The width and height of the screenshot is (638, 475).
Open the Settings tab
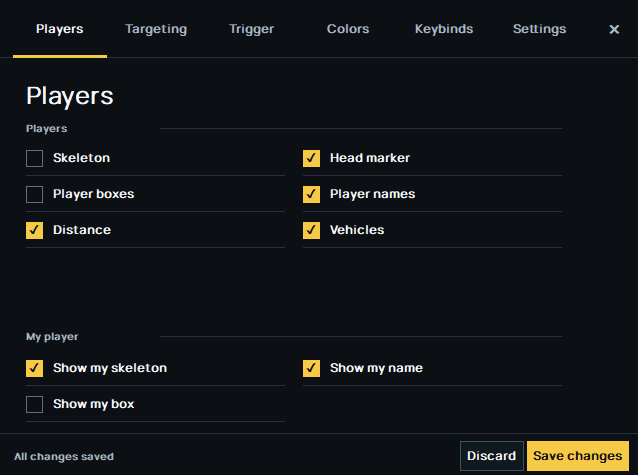click(540, 29)
